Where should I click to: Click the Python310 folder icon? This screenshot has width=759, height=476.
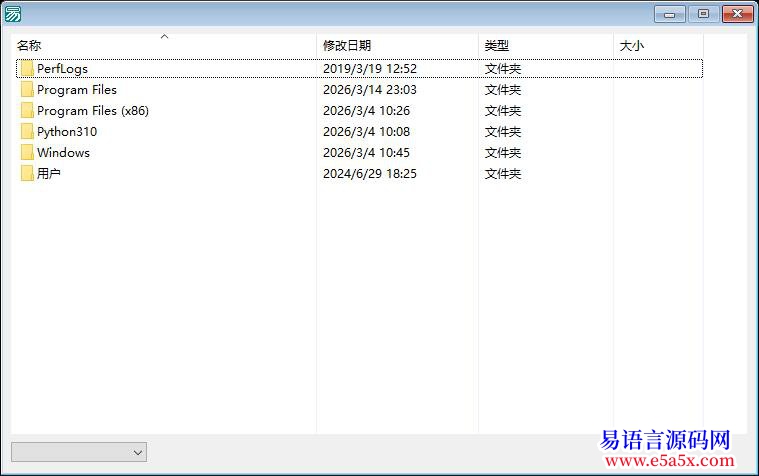coord(27,131)
